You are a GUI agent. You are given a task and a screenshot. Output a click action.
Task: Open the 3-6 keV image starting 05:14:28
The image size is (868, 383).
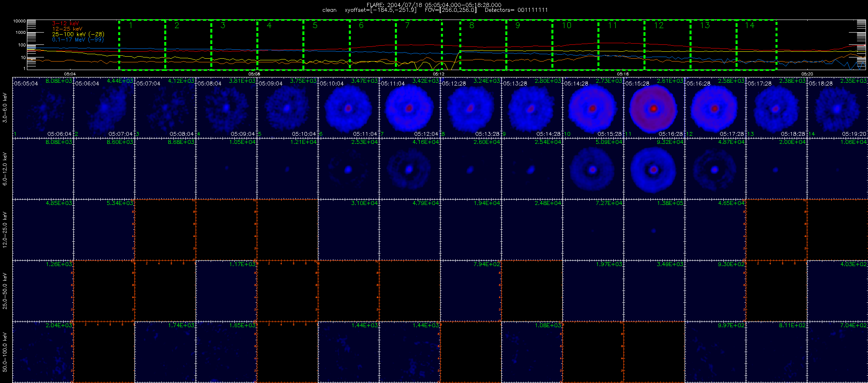pos(593,108)
